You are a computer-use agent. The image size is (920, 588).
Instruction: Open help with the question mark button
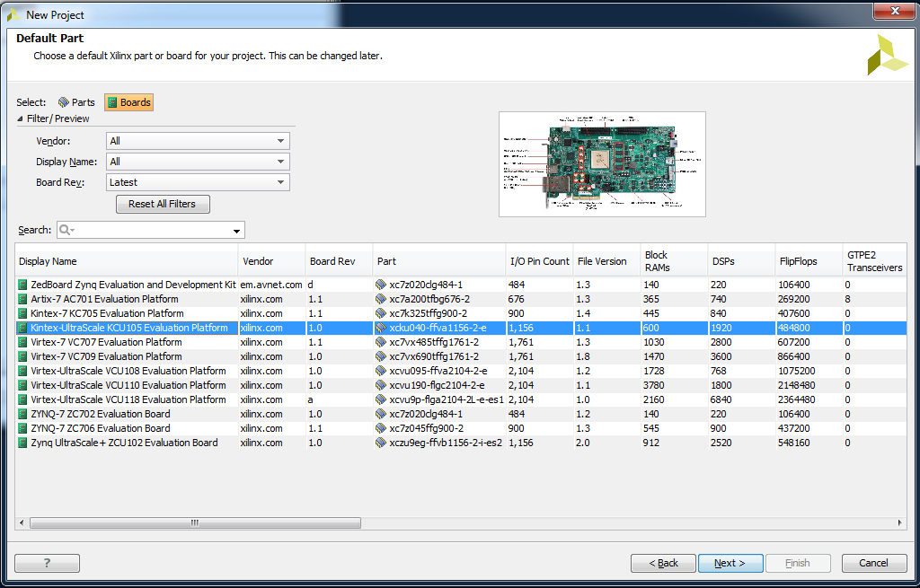pos(47,563)
